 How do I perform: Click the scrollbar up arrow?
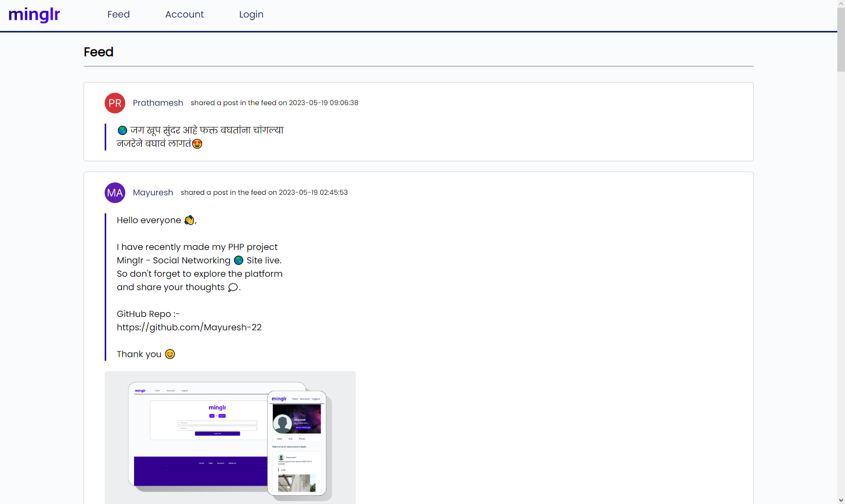[x=841, y=4]
